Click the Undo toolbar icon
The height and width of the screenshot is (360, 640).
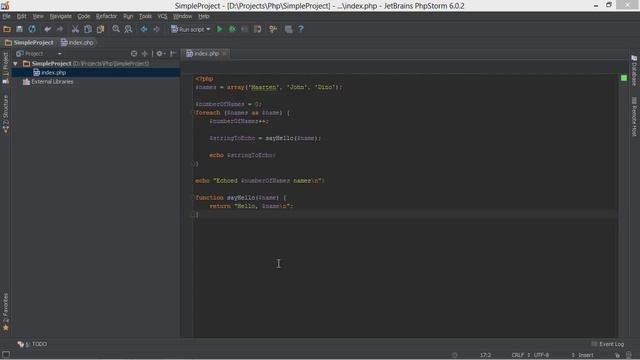47,29
